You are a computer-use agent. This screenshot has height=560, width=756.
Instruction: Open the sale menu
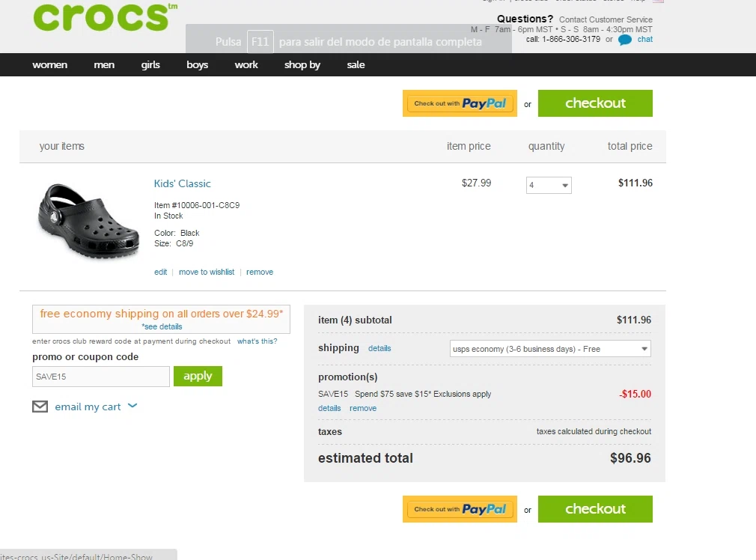click(356, 64)
